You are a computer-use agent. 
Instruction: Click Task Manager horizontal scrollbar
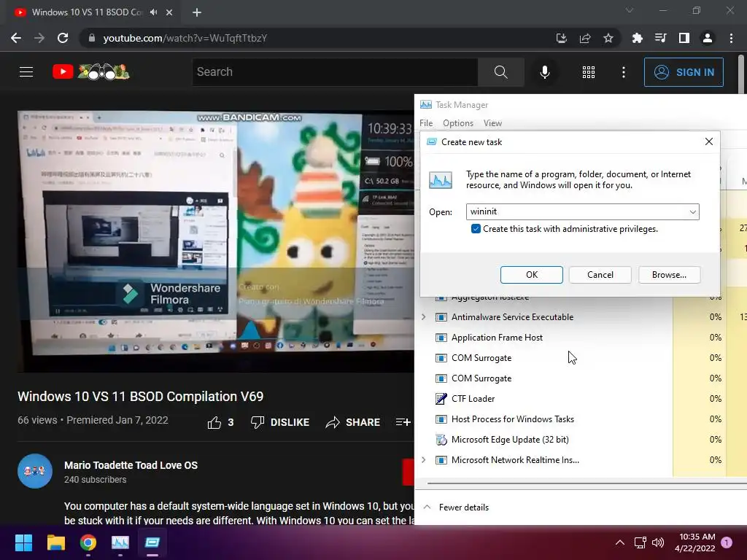(587, 483)
